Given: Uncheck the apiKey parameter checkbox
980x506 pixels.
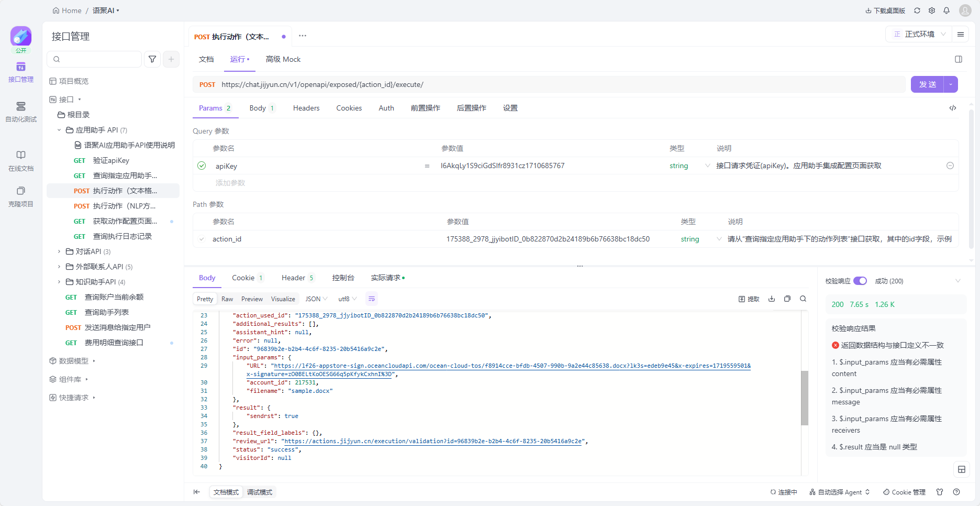Looking at the screenshot, I should click(x=202, y=166).
